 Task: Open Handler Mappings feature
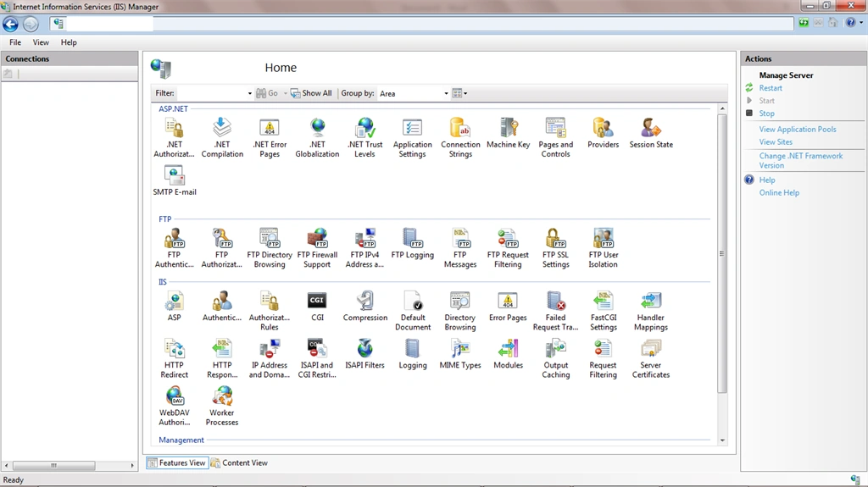click(651, 311)
